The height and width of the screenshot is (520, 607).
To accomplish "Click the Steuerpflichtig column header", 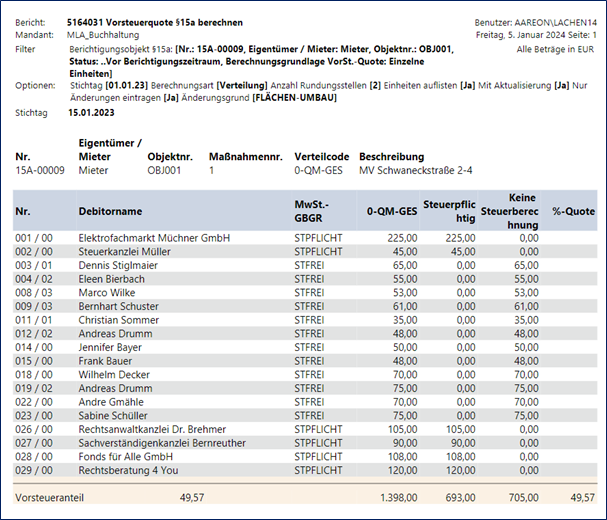I will (448, 211).
